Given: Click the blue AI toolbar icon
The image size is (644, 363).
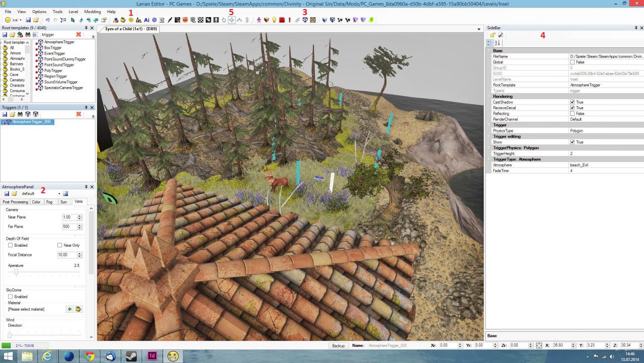Looking at the screenshot, I should click(146, 20).
